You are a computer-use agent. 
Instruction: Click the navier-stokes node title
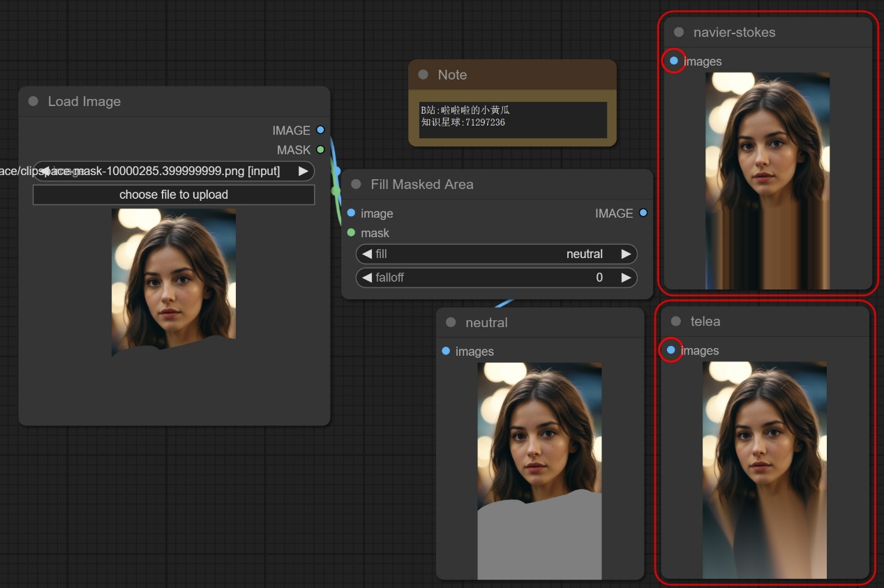pos(734,32)
